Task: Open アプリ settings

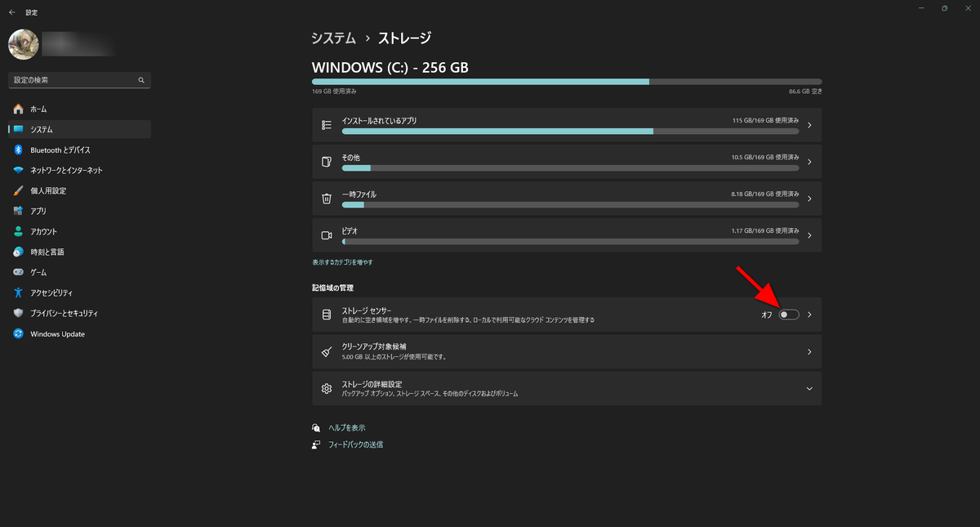Action: point(79,211)
